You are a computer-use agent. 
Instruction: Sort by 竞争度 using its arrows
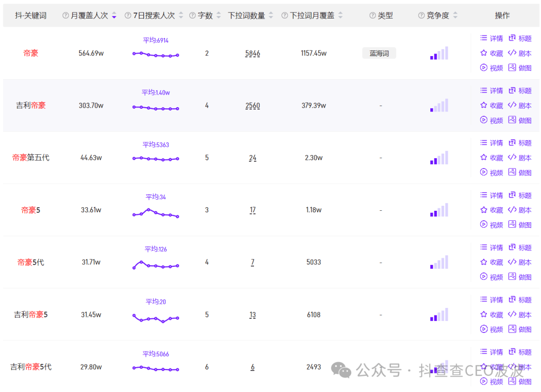[455, 16]
